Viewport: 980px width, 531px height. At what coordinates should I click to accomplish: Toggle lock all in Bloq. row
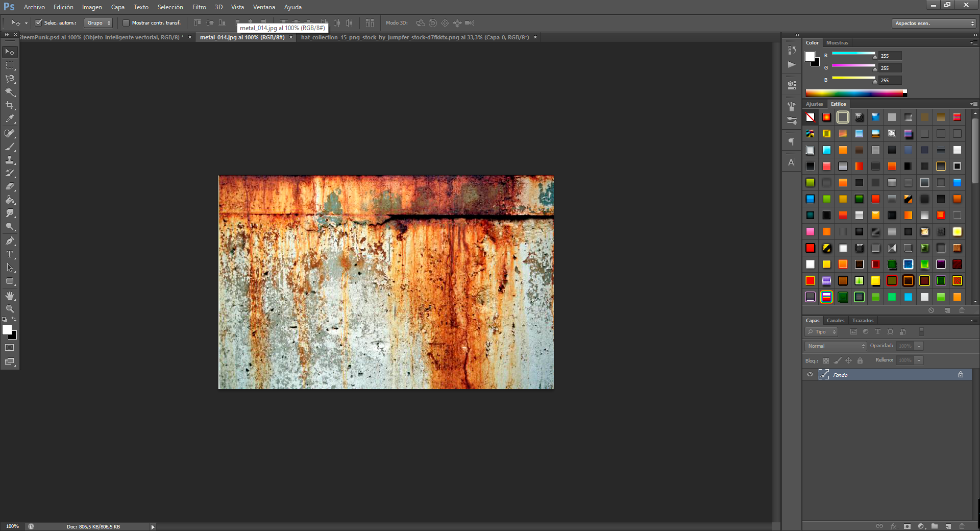(860, 360)
